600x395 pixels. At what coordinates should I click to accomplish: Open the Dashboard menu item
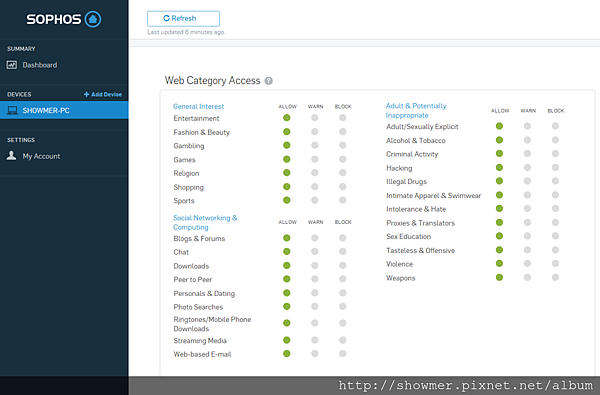pyautogui.click(x=40, y=65)
